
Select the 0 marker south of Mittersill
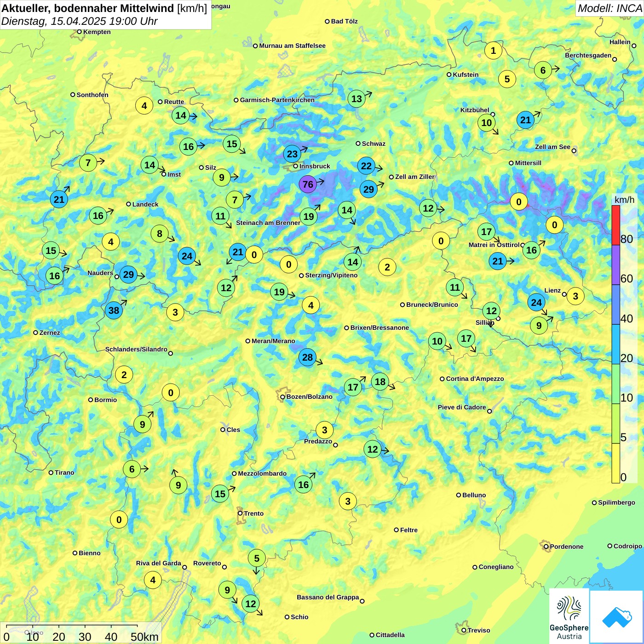(519, 202)
